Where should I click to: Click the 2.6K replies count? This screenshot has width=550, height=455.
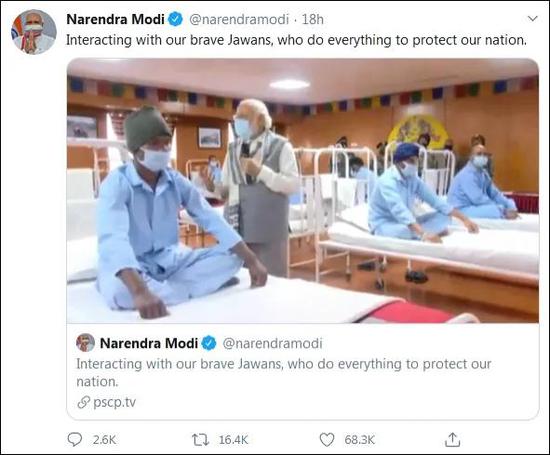pos(104,440)
